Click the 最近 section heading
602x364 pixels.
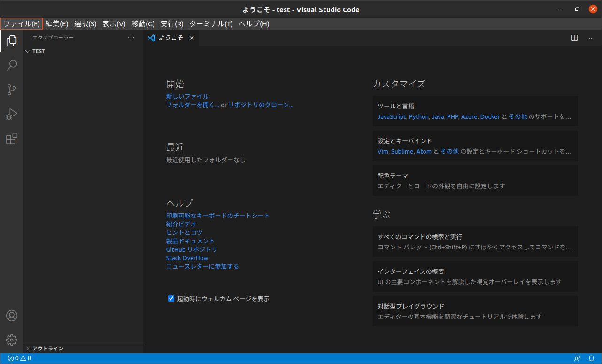point(175,147)
